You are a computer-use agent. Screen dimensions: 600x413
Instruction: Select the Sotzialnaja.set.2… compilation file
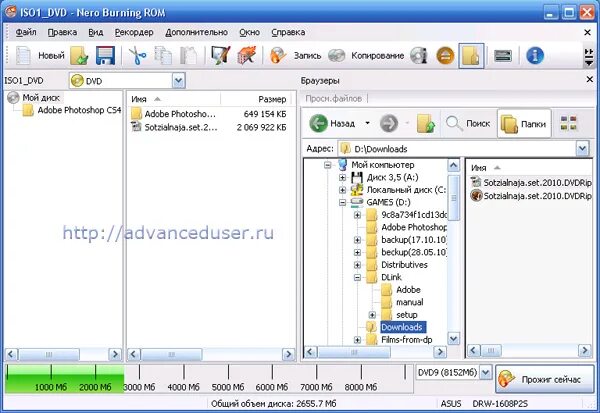tap(209, 127)
